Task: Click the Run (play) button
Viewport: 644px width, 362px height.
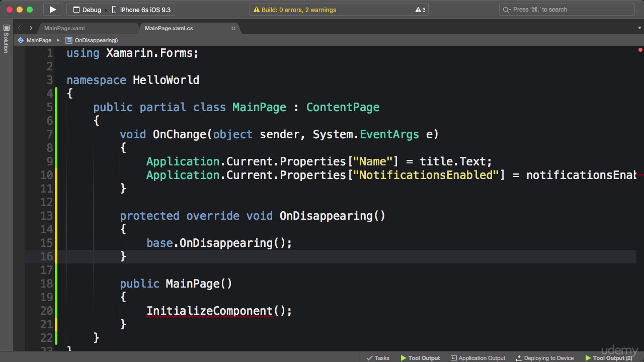Action: pos(52,10)
